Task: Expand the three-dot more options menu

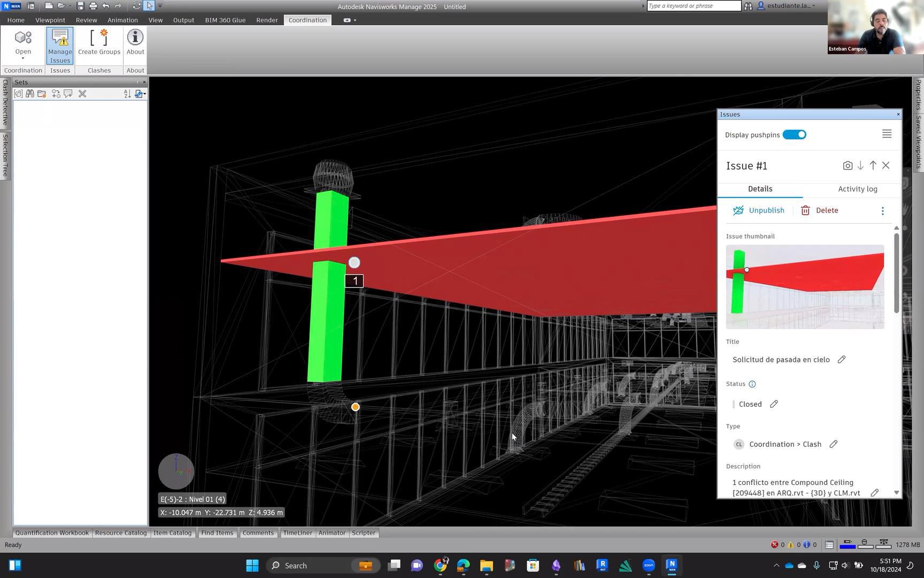Action: (883, 211)
